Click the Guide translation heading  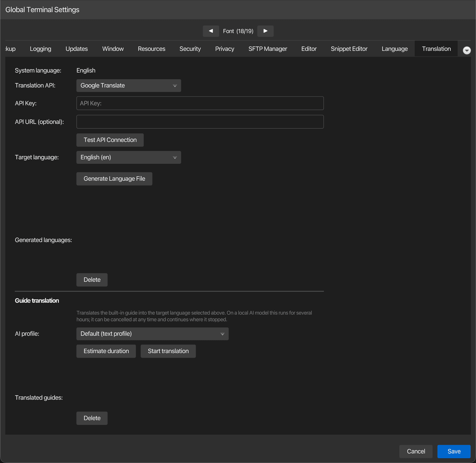tap(37, 301)
